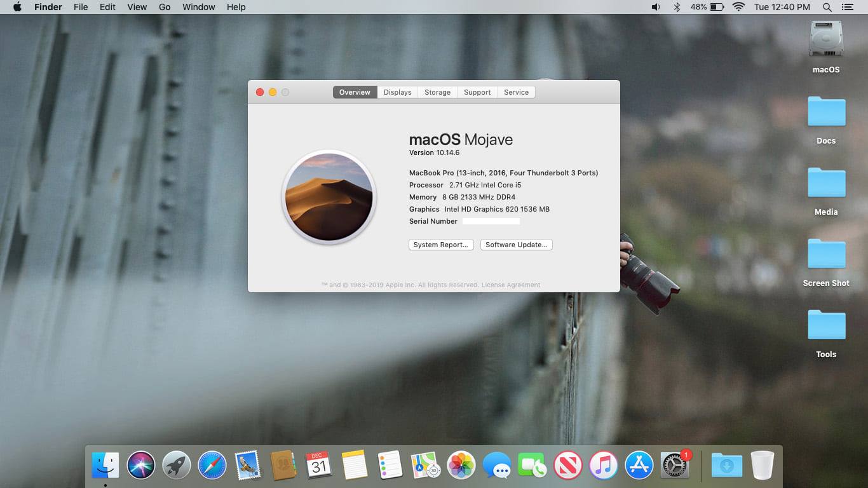Open System Preferences in the Dock
868x488 pixels.
click(x=675, y=465)
